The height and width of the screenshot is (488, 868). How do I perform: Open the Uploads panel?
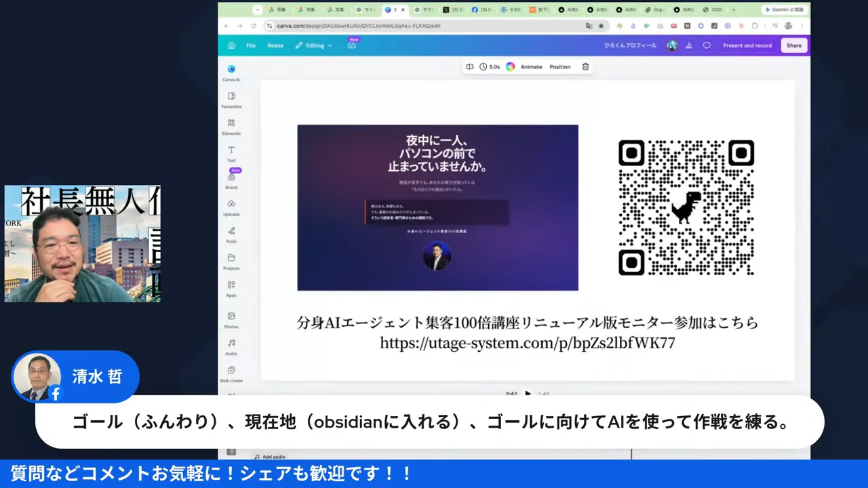(x=231, y=207)
